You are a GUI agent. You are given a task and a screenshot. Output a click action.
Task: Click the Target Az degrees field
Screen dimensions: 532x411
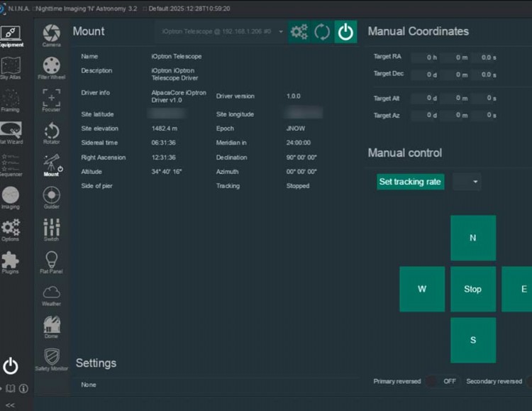click(x=425, y=115)
